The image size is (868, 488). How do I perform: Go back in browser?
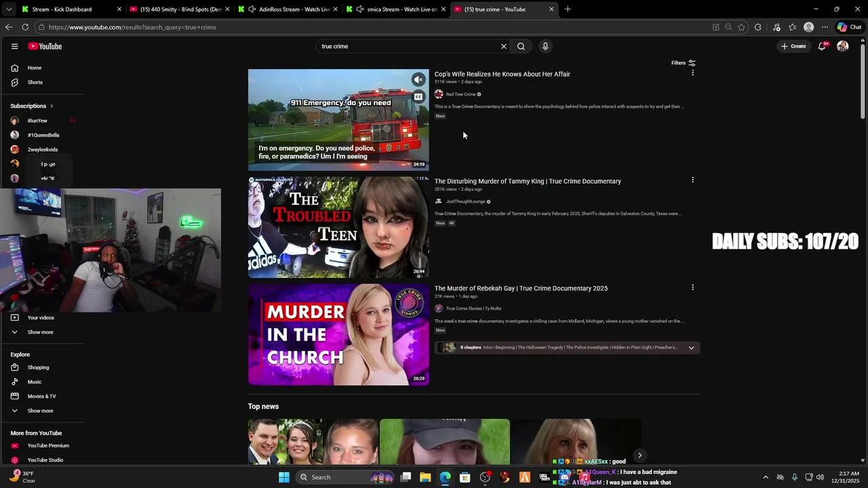click(x=9, y=27)
